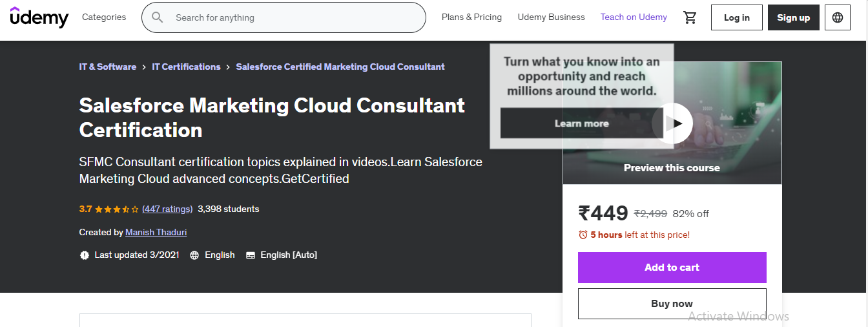Open Udemy Business menu item
The height and width of the screenshot is (327, 868).
click(x=551, y=17)
